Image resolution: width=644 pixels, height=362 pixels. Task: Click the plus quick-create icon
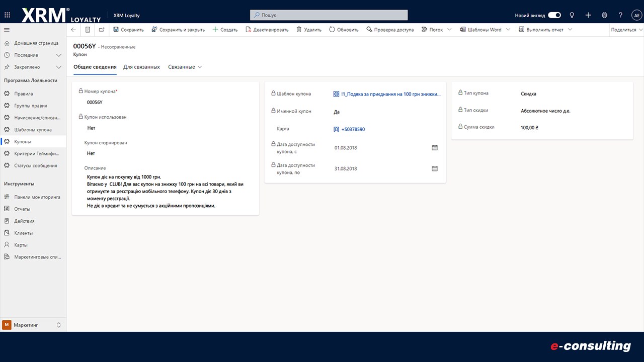(x=588, y=15)
